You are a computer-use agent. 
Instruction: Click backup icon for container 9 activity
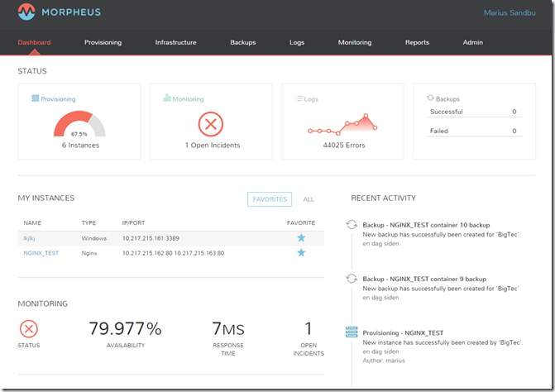pos(352,280)
